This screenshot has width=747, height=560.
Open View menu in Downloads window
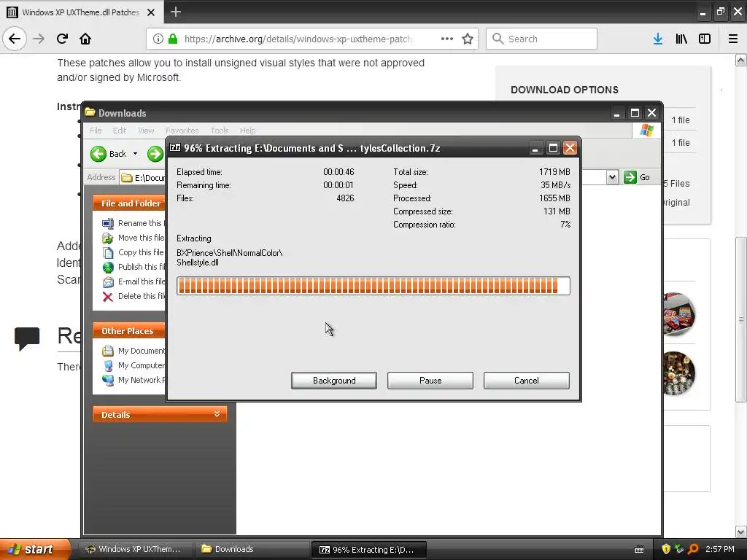click(146, 131)
